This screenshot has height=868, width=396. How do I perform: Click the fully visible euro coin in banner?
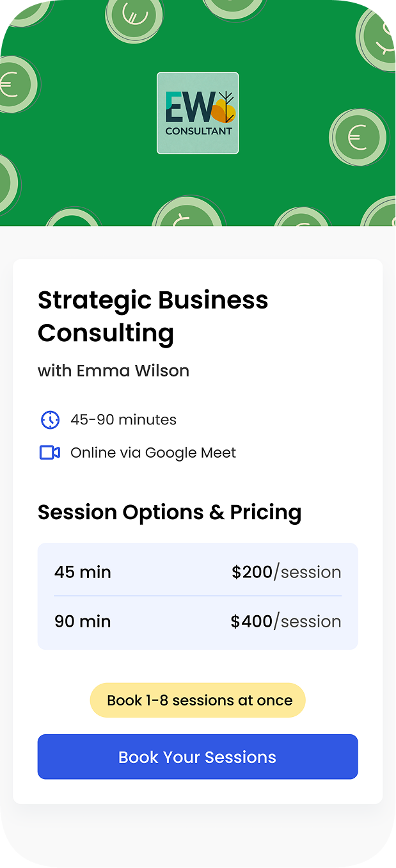[358, 138]
